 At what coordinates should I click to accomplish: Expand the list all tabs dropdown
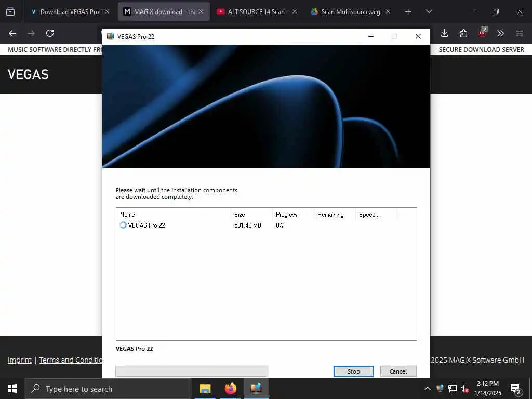[x=429, y=11]
